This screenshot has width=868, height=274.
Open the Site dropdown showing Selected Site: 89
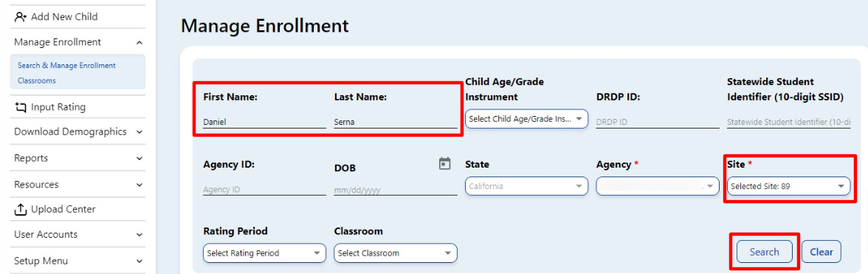788,187
